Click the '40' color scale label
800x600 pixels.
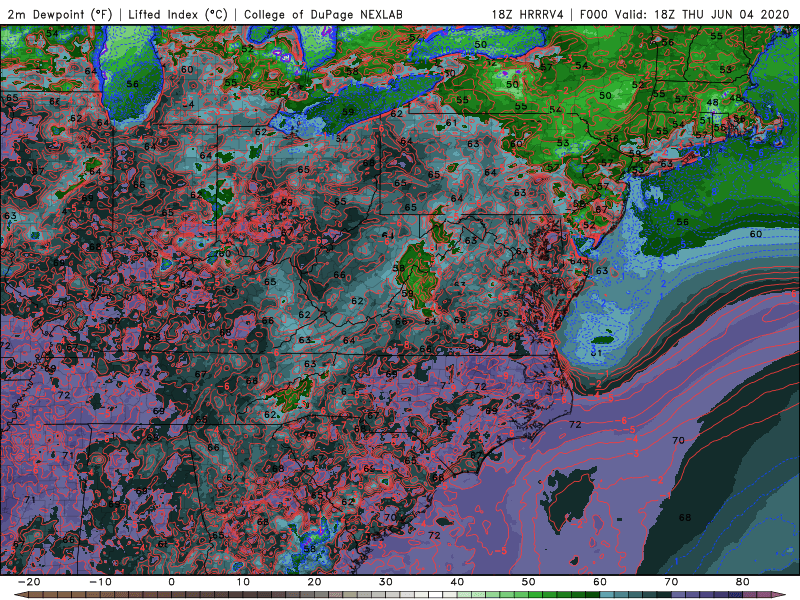click(457, 582)
